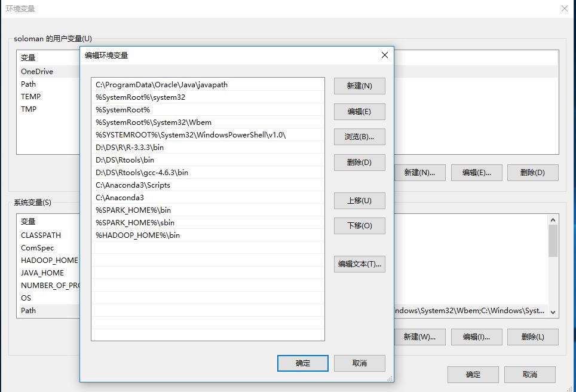Select C:\Anaconda3\Scripts entry
576x392 pixels.
208,185
